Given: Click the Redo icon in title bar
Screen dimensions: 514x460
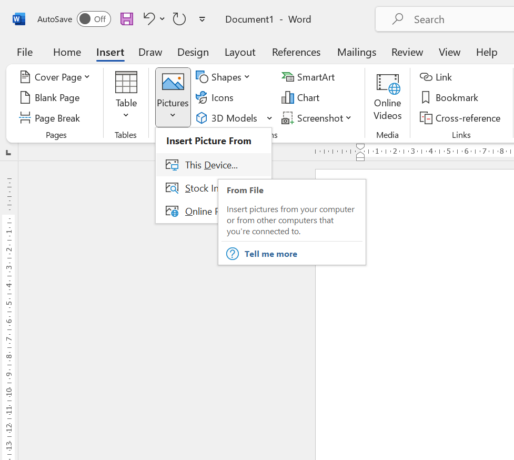Looking at the screenshot, I should (179, 19).
